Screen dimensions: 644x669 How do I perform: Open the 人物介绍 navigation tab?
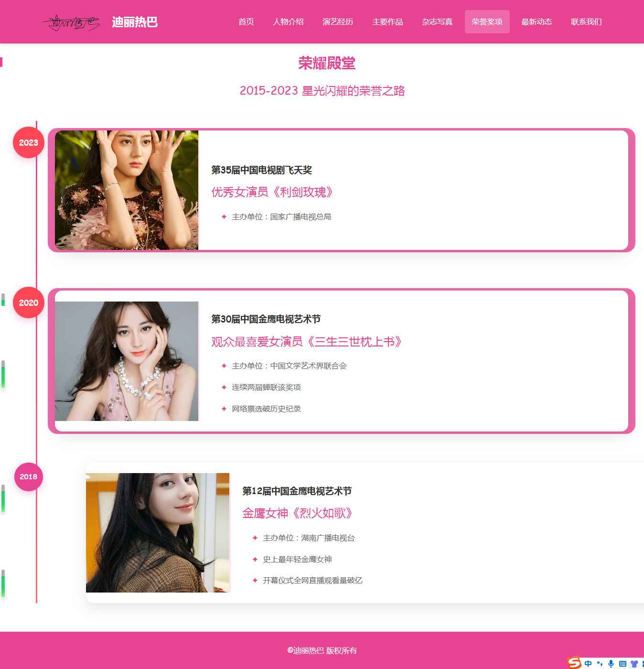288,22
